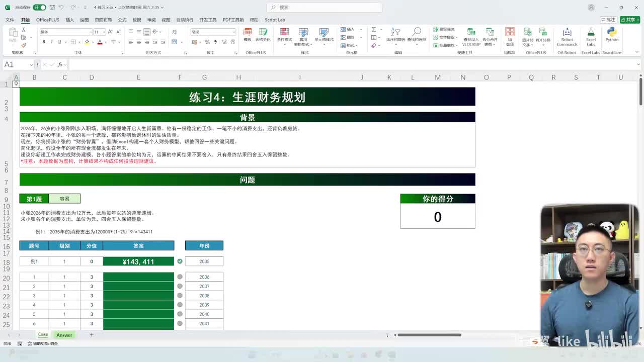Screen dimensions: 644x362
Task: Open the 文件 File menu
Action: pyautogui.click(x=10, y=20)
